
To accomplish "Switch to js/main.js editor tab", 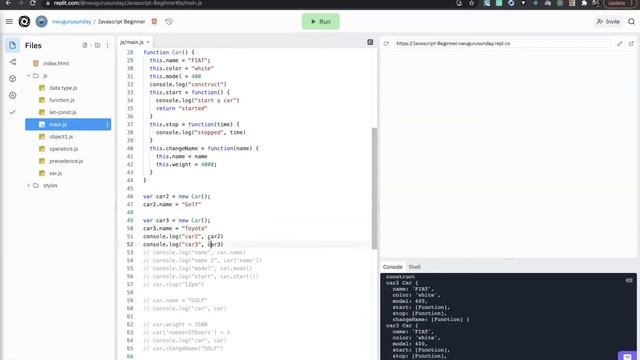I will point(132,42).
